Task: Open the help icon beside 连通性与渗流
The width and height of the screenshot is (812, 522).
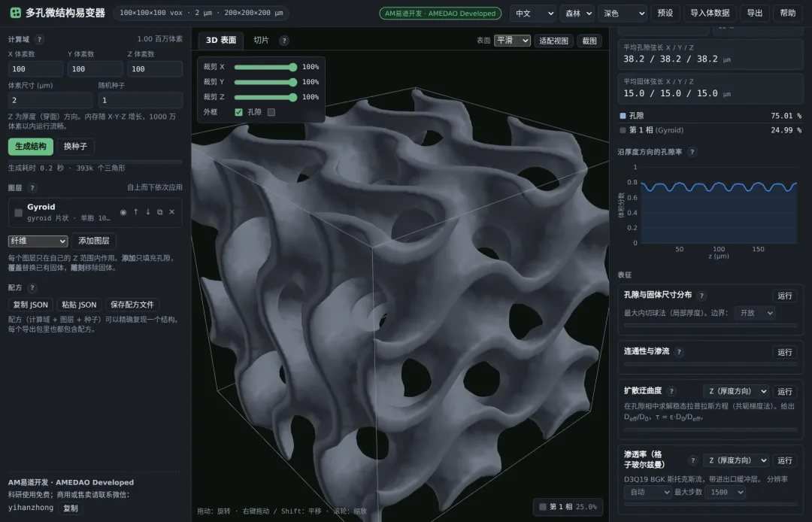Action: (x=679, y=352)
